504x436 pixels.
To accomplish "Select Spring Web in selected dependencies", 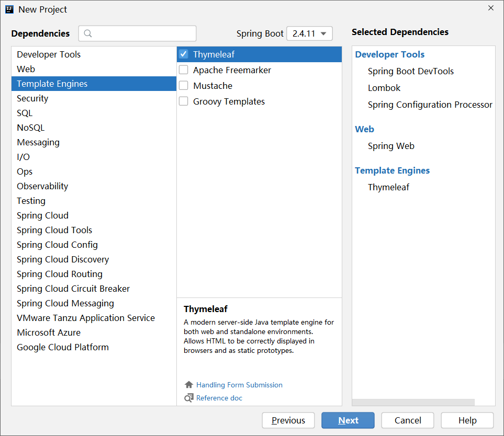I will click(x=391, y=146).
